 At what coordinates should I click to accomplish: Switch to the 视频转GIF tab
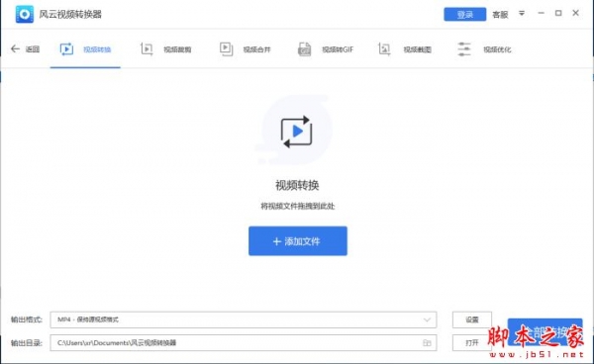[338, 49]
